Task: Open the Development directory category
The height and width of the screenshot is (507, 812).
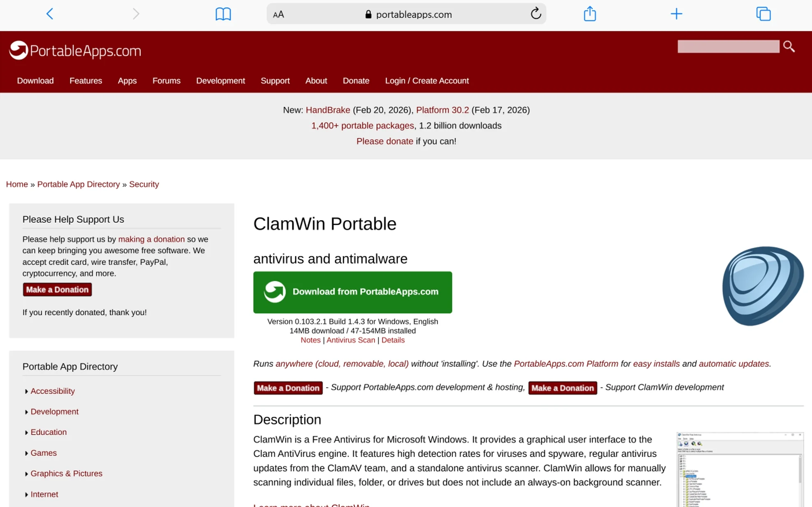Action: pyautogui.click(x=54, y=412)
